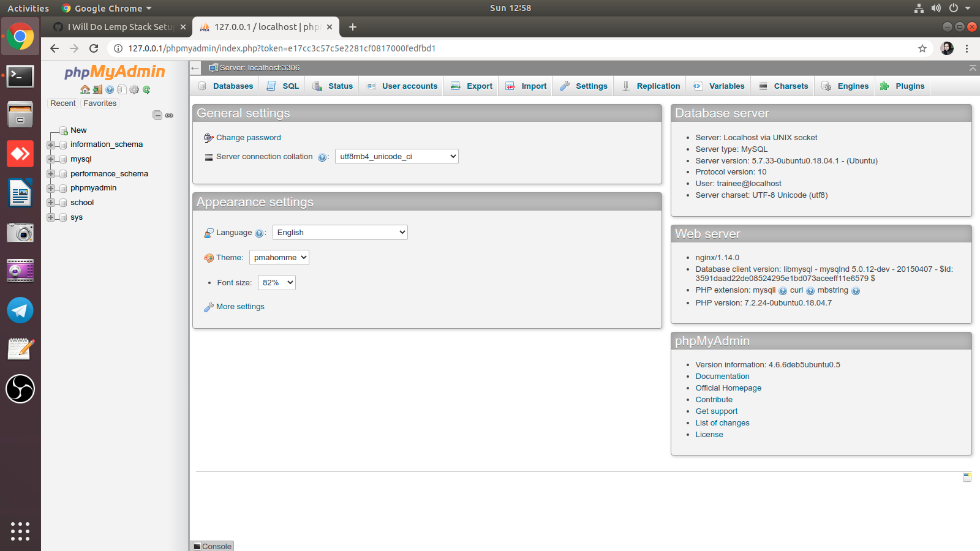Switch to the Status tab
The height and width of the screenshot is (551, 980).
tap(333, 86)
